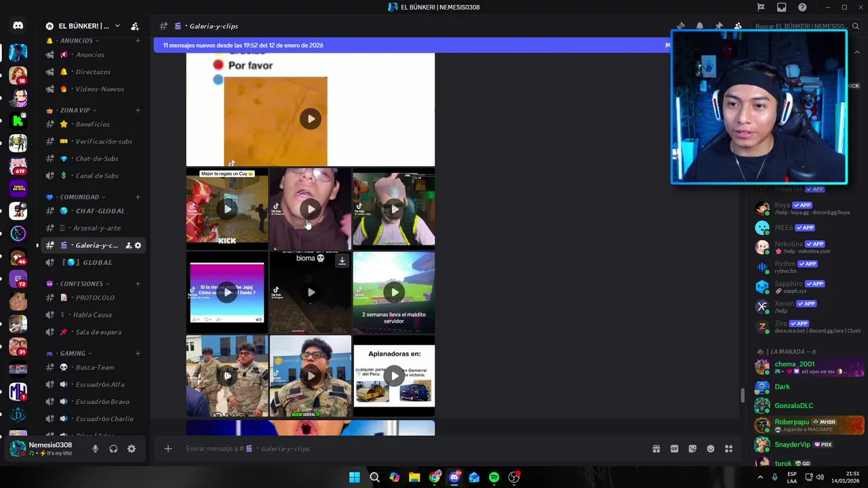Open the gift icon in message bar
This screenshot has height=488, width=868.
pyautogui.click(x=656, y=449)
